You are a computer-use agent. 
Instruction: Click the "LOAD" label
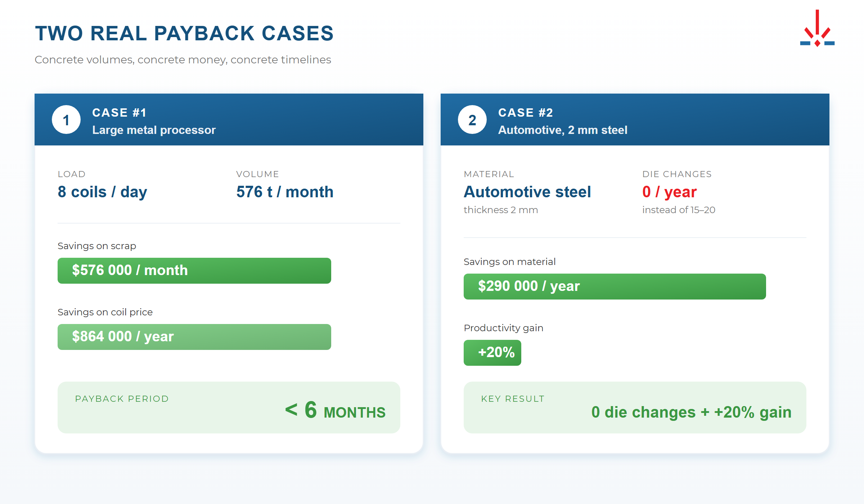coord(72,174)
